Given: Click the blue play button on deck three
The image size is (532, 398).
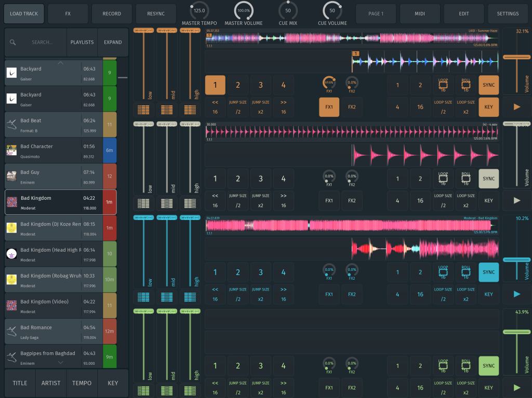Looking at the screenshot, I should coord(516,294).
